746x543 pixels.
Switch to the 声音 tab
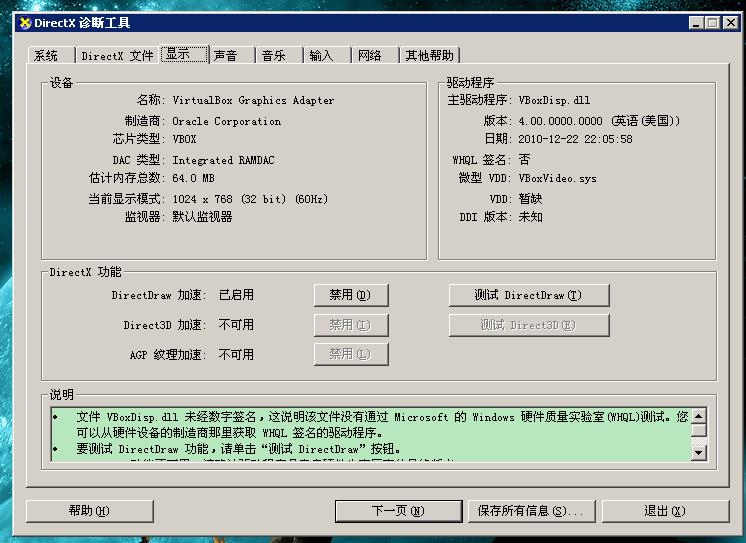232,55
